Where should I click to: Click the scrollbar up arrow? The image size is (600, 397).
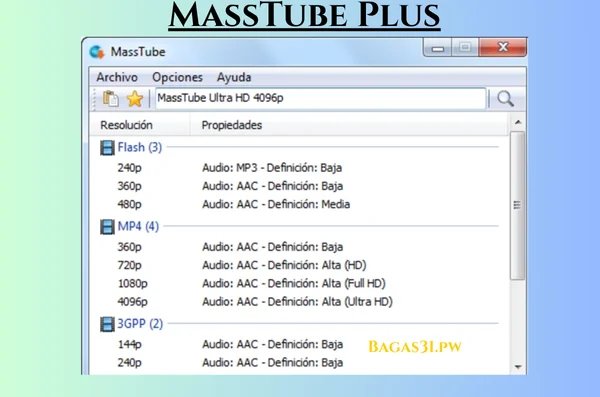(x=518, y=122)
